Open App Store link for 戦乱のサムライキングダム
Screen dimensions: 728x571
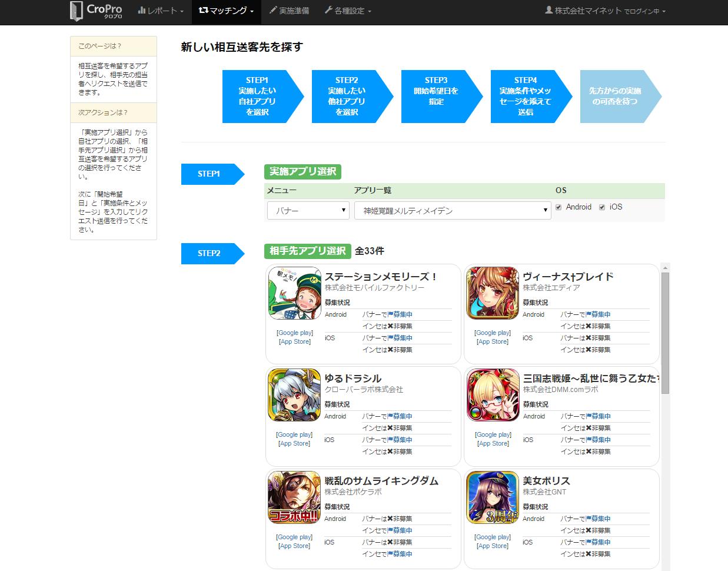click(295, 546)
